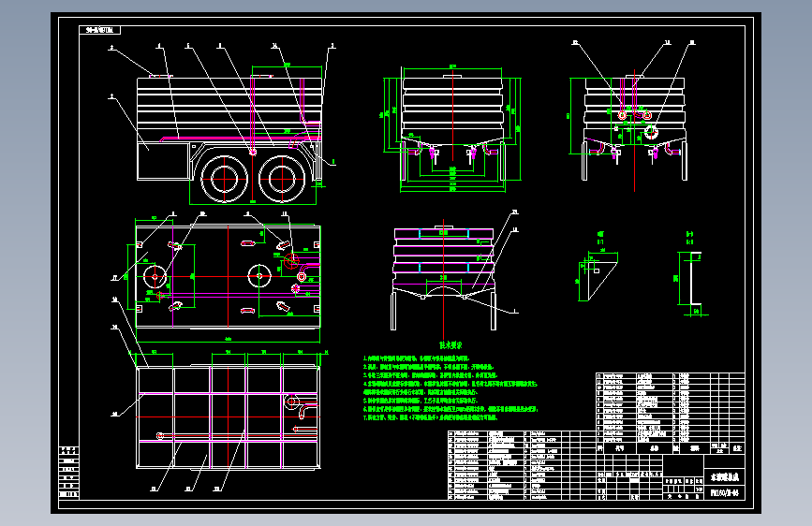Viewport: 812px width, 526px height.
Task: Click the central manhole circle in the top view
Action: pos(259,276)
